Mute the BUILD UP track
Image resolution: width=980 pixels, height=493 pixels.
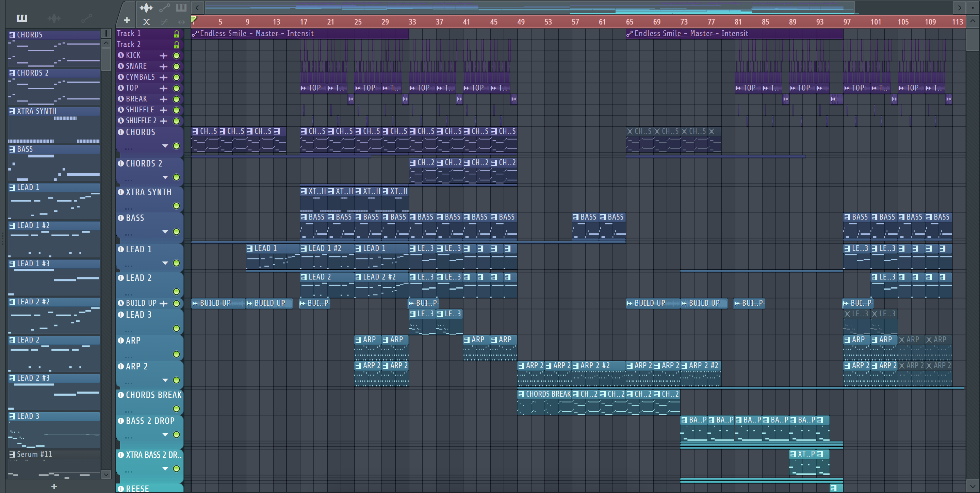[177, 303]
